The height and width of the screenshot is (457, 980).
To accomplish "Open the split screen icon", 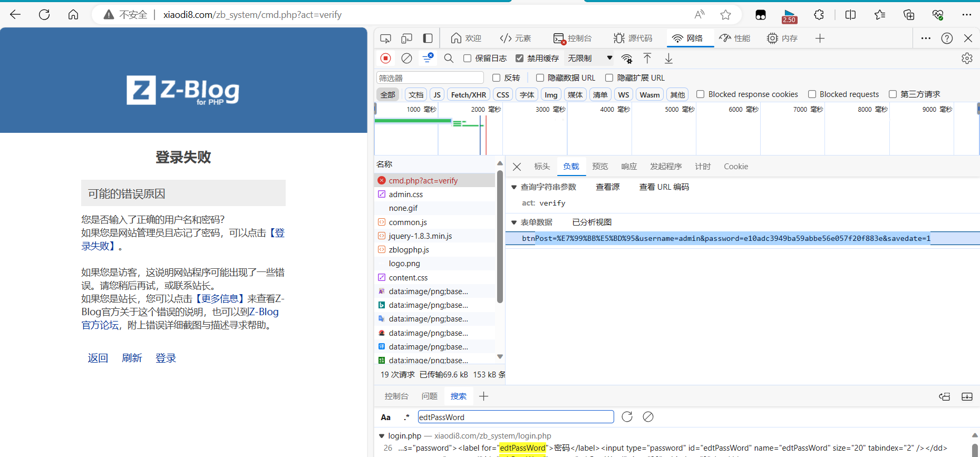I will coord(850,15).
